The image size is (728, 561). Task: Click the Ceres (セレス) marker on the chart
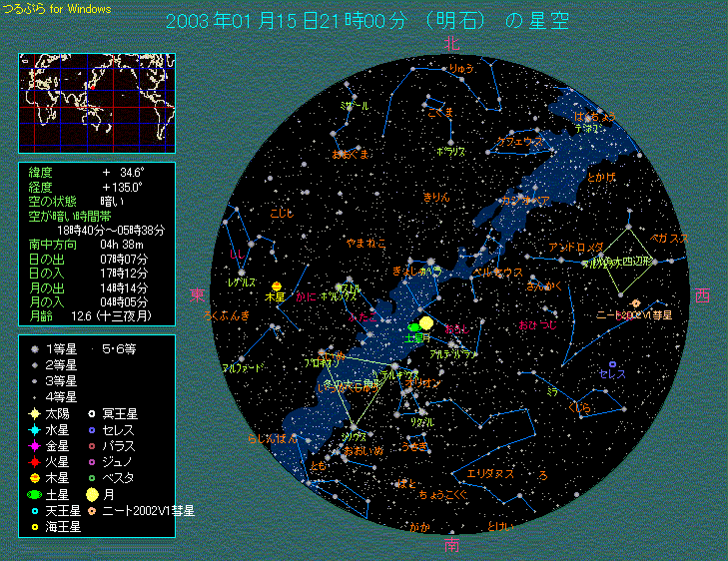click(x=611, y=364)
